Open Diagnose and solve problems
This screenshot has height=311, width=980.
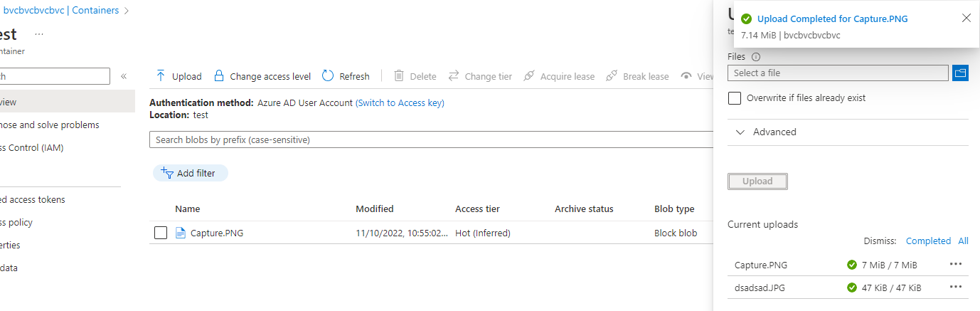(50, 125)
